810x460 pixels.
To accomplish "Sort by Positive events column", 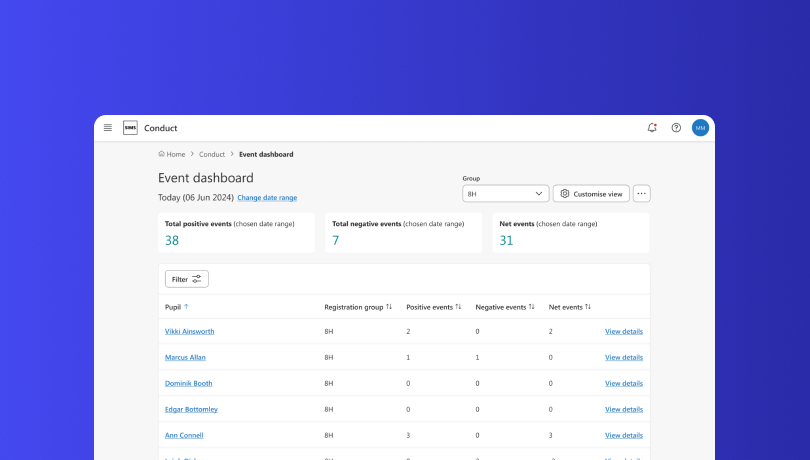I will tap(458, 307).
